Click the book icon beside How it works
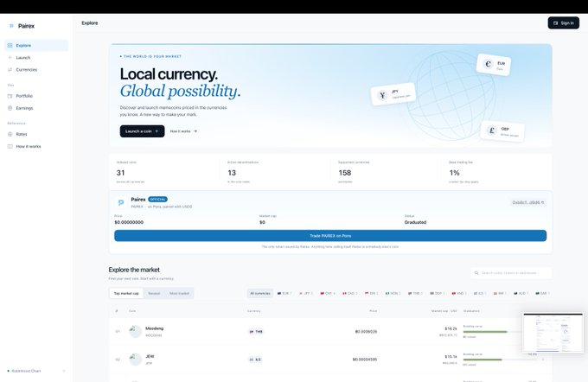The image size is (588, 382). (10, 146)
